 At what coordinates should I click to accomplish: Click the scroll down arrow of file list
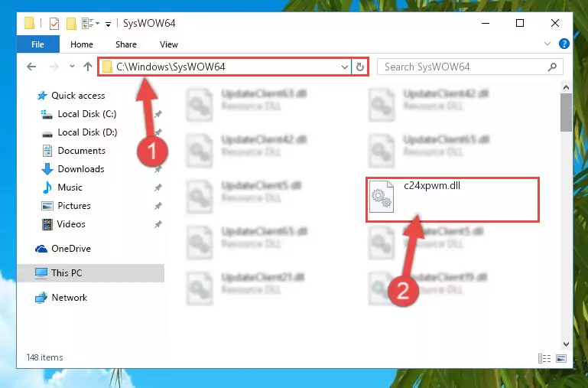pyautogui.click(x=566, y=344)
